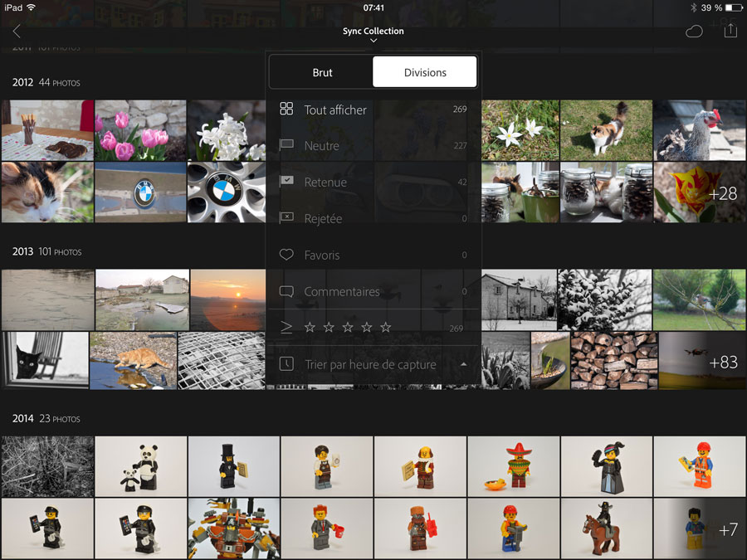This screenshot has width=747, height=560.
Task: Open the BMW wheel hub photo
Action: click(227, 192)
